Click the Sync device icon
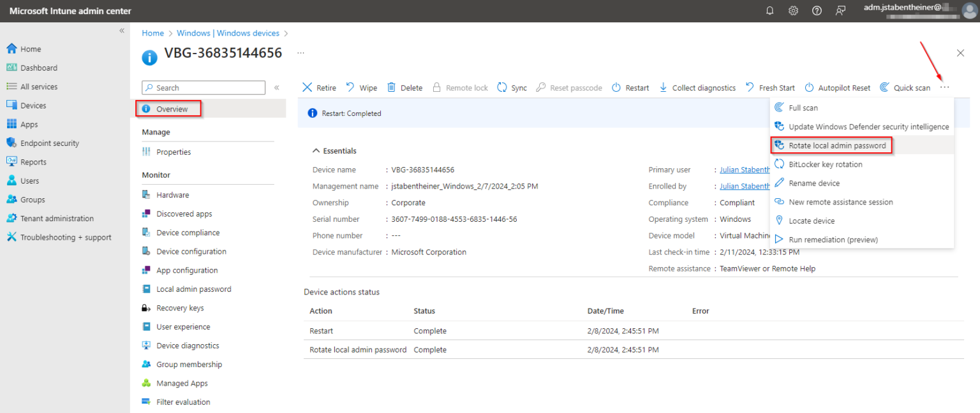The image size is (980, 413). [x=502, y=87]
